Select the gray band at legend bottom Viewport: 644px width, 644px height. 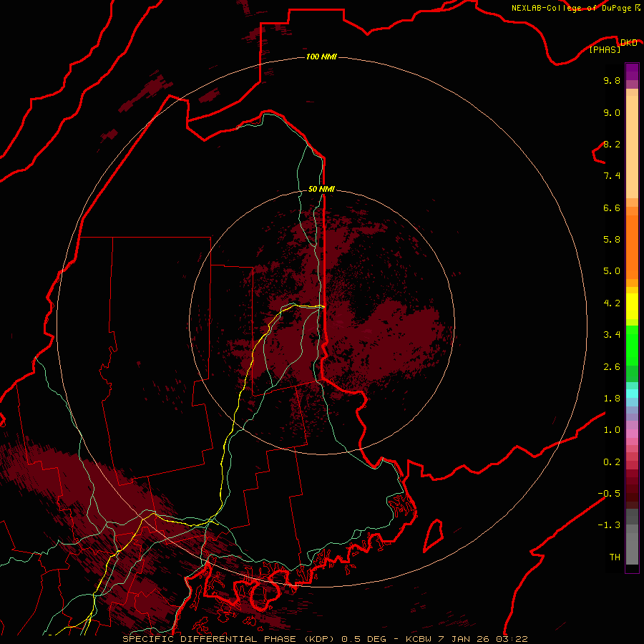point(632,545)
